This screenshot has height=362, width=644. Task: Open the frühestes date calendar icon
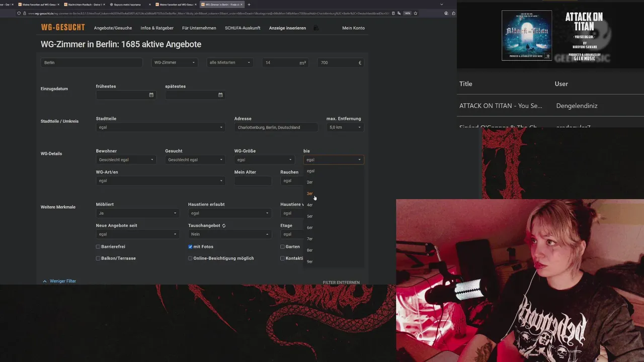[151, 95]
